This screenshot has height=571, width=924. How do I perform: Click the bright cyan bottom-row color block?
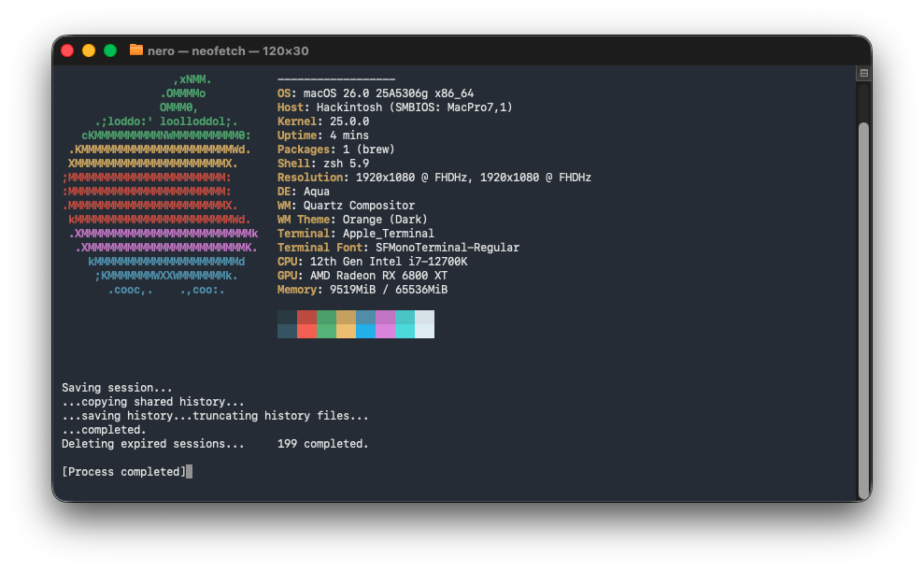[x=405, y=331]
